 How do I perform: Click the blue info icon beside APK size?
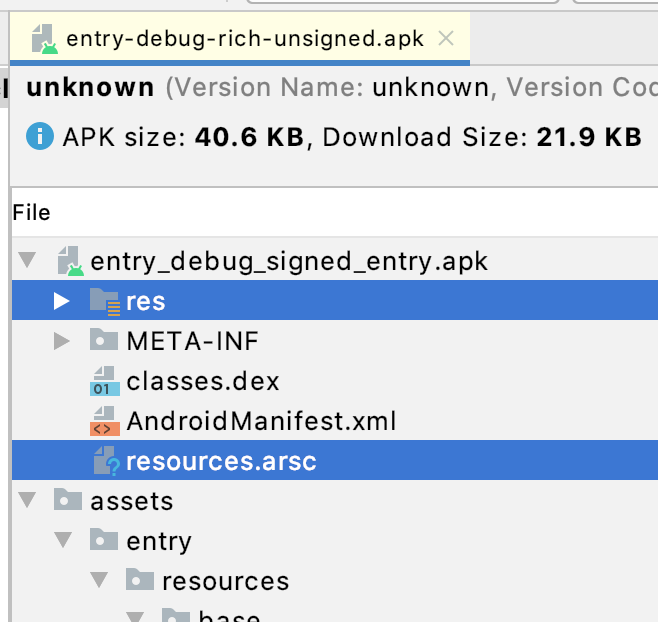(x=40, y=136)
